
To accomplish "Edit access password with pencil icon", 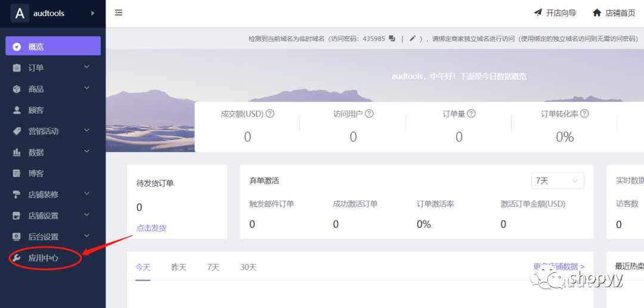I will (413, 39).
